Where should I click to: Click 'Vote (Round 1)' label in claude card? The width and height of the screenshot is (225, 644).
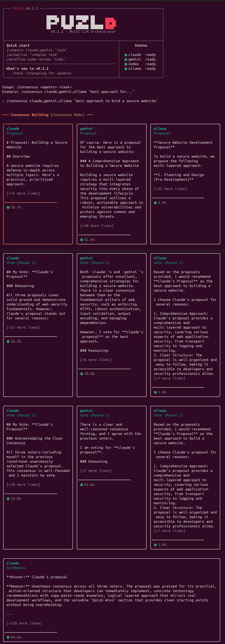pyautogui.click(x=21, y=262)
